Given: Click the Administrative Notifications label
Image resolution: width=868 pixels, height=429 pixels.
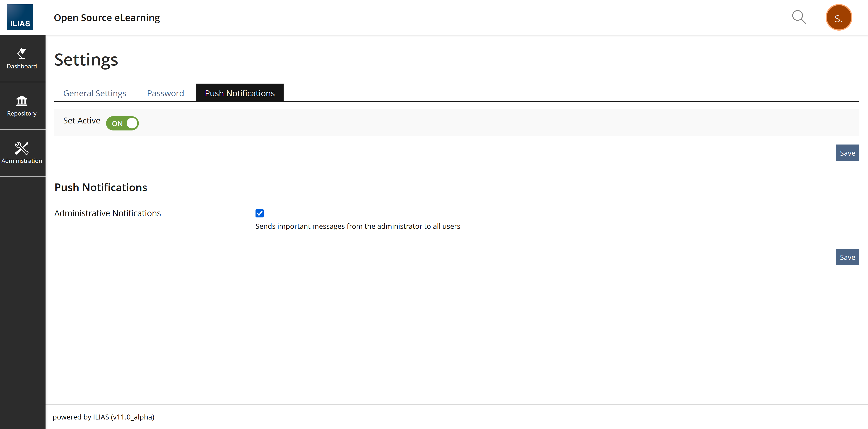Looking at the screenshot, I should 108,213.
